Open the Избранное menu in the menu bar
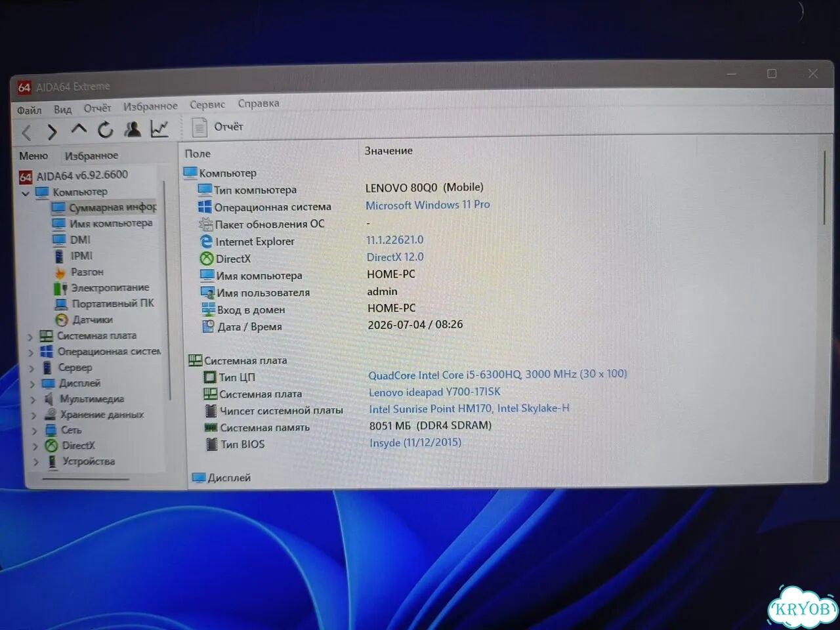 150,106
